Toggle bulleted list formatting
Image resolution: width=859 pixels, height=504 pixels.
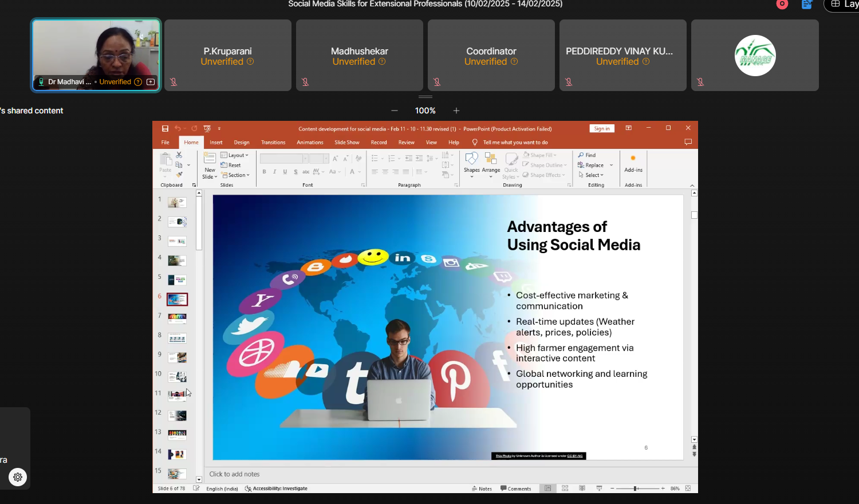click(375, 158)
